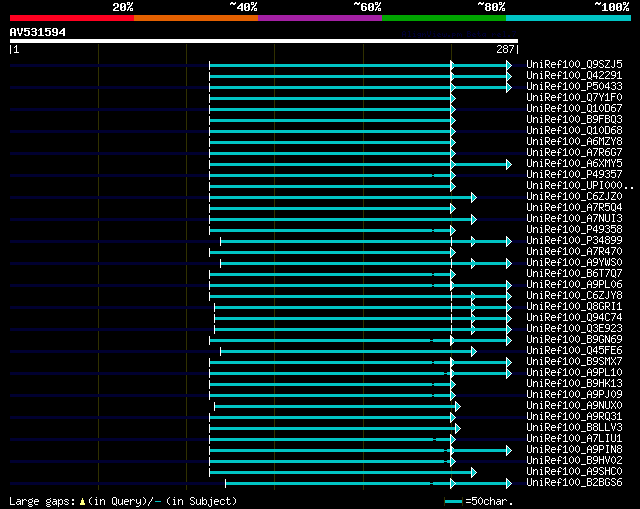Click the red 20% identity color segment
This screenshot has height=509, width=640.
point(72,18)
